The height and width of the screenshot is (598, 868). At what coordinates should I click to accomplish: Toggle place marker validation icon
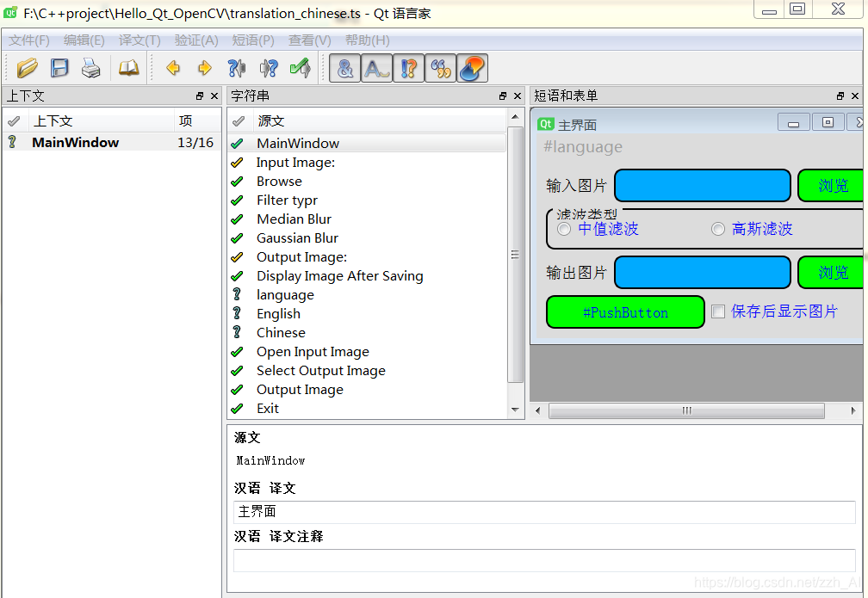coord(472,68)
